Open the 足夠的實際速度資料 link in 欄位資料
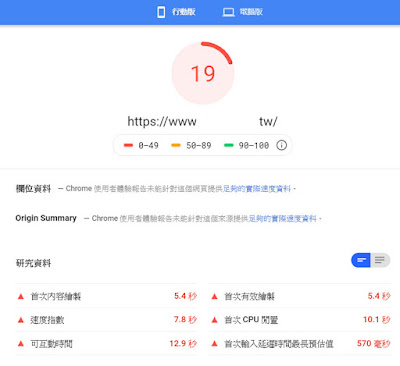Image resolution: width=400 pixels, height=366 pixels. click(x=257, y=189)
